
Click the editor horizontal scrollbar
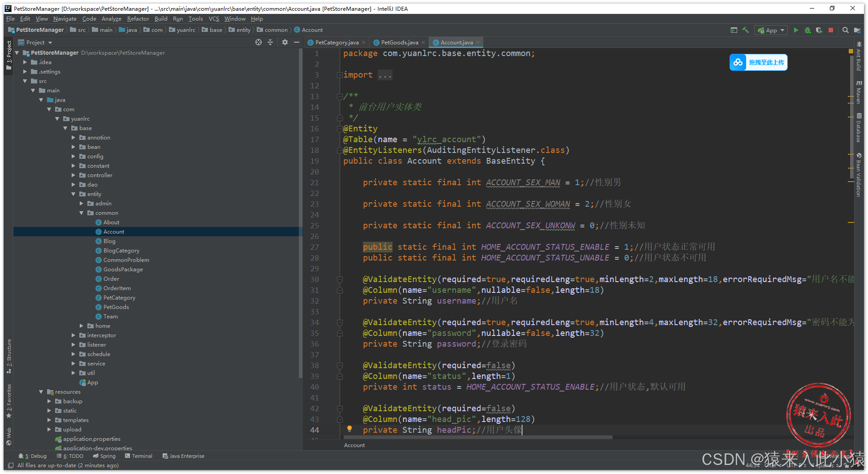[477, 437]
